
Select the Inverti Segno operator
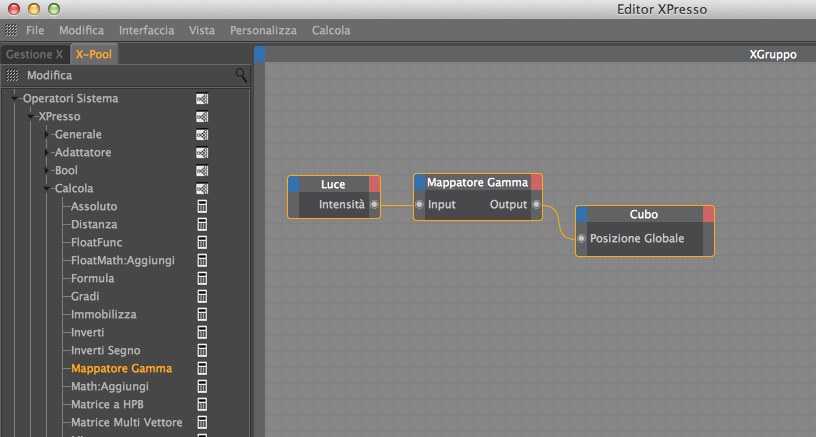coord(106,351)
